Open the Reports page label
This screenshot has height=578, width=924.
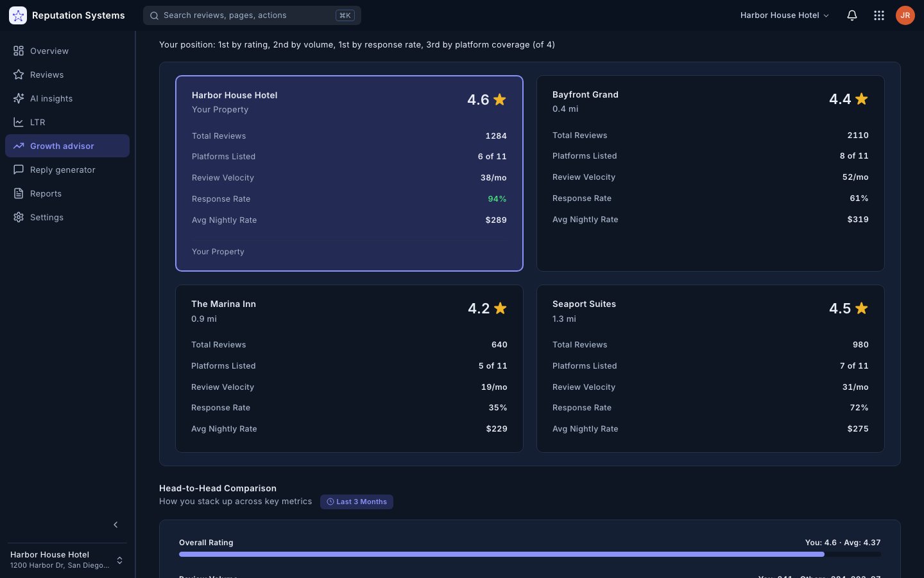point(46,193)
